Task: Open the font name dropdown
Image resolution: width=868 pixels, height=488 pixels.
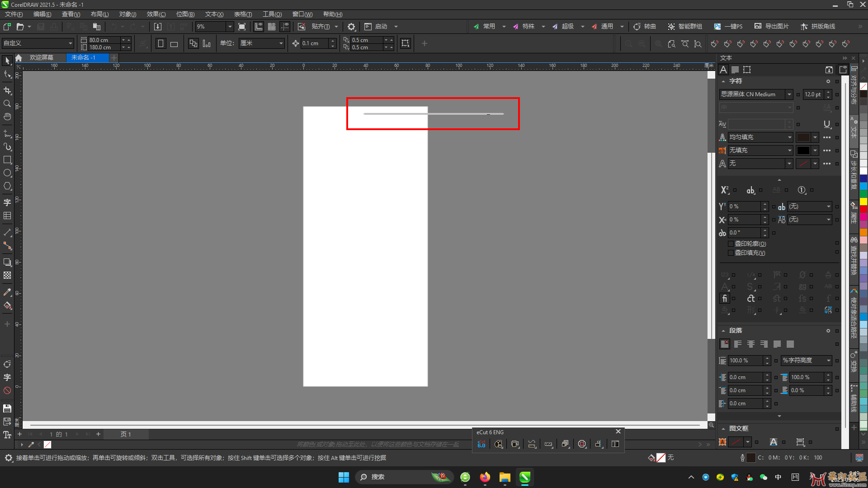Action: point(789,94)
